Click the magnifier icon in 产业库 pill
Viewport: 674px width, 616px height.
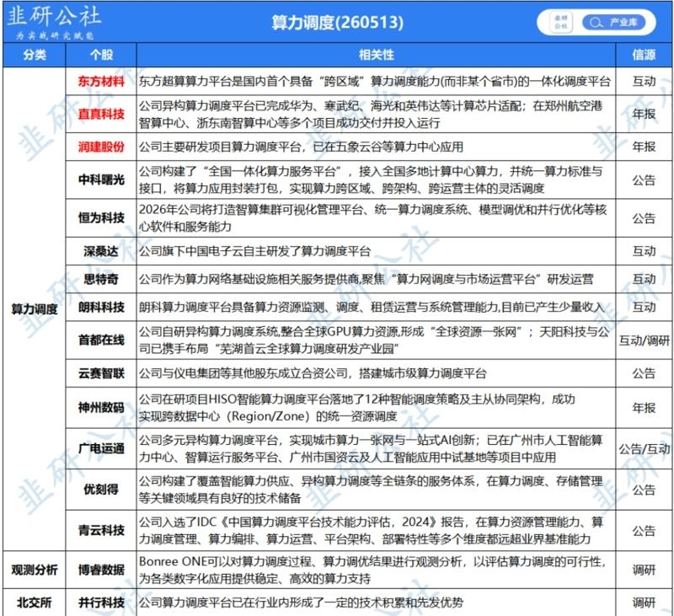pyautogui.click(x=596, y=23)
